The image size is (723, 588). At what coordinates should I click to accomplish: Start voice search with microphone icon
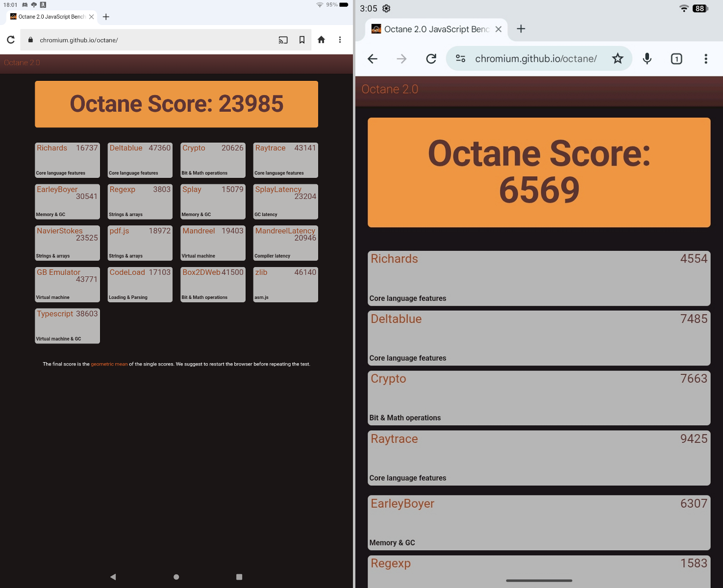pos(647,59)
